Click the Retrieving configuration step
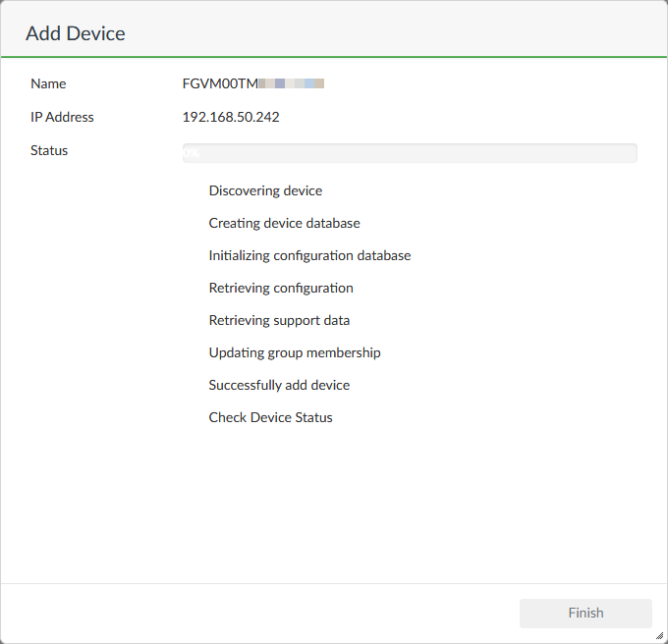This screenshot has width=668, height=644. pos(281,288)
